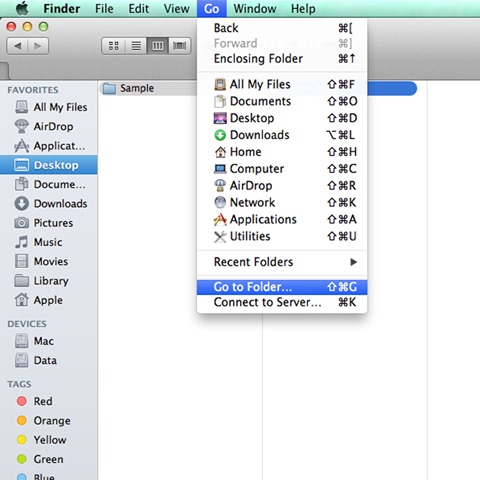Open the Edit menu

[x=139, y=8]
